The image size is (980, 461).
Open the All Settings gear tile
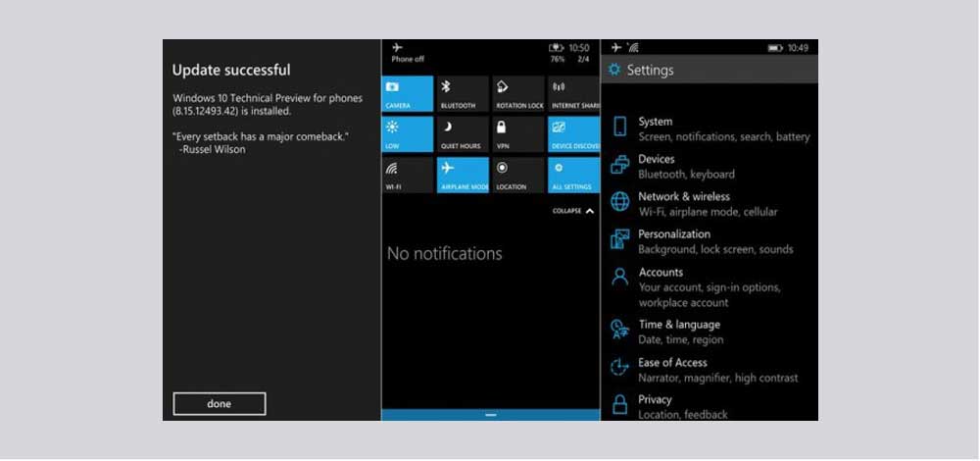click(x=573, y=175)
